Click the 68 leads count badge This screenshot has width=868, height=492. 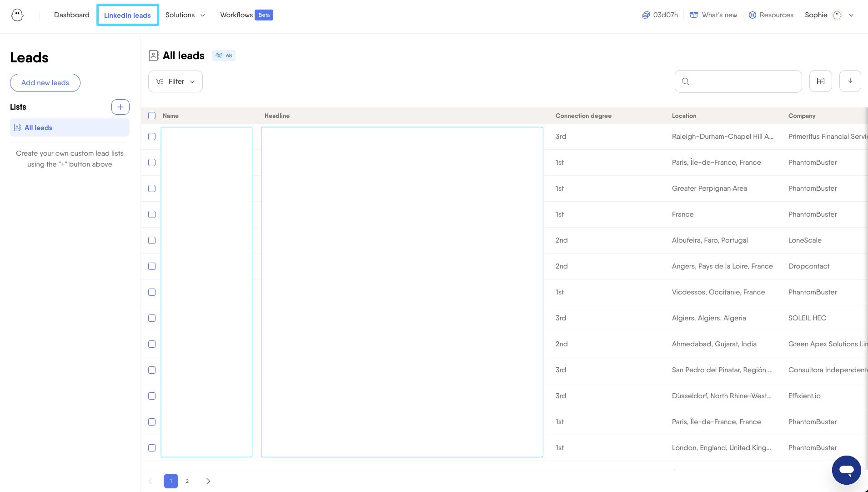(224, 56)
